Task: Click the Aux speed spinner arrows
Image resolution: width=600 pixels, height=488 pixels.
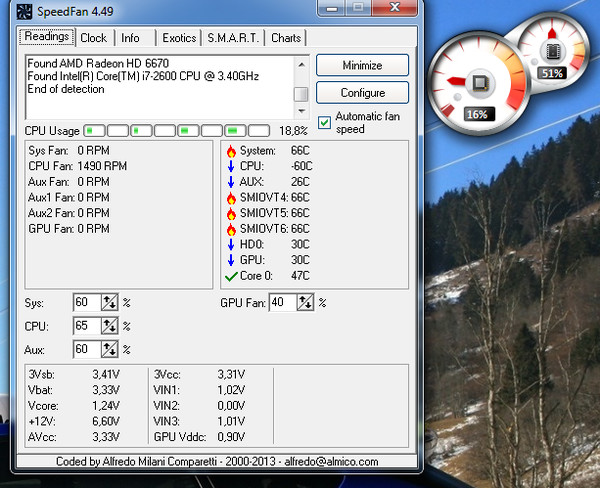Action: 109,349
